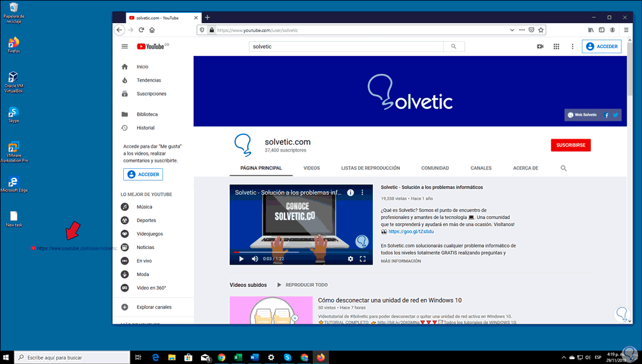This screenshot has width=642, height=364.
Task: Click the Windows taskbar search box
Action: (73, 358)
